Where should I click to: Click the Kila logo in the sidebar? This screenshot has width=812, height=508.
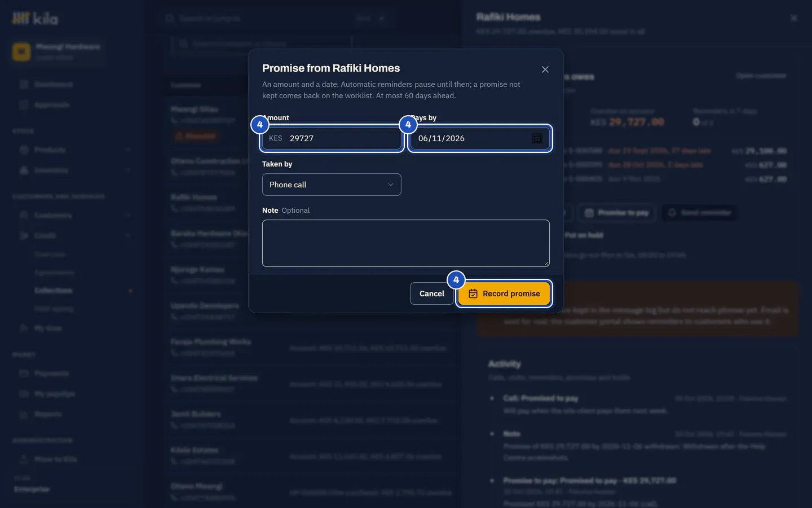tap(35, 19)
